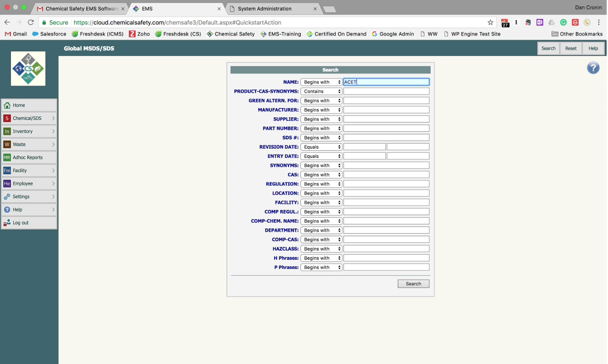Click the CAS search input field
This screenshot has height=364, width=608.
coord(386,174)
